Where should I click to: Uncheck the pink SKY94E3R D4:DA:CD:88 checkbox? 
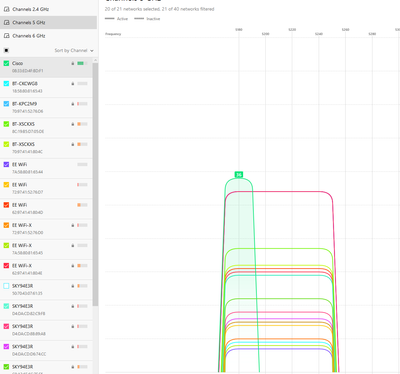6,326
